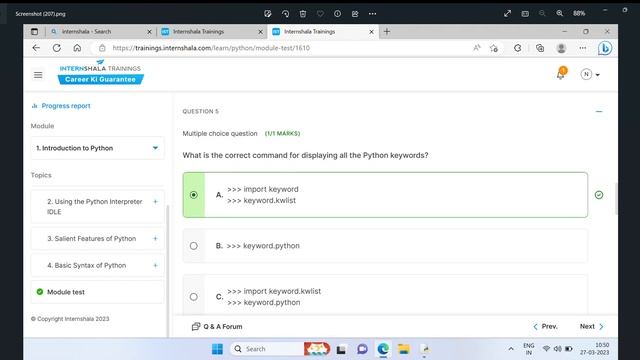Viewport: 640px width, 360px height.
Task: Open the Module test item
Action: (97, 292)
